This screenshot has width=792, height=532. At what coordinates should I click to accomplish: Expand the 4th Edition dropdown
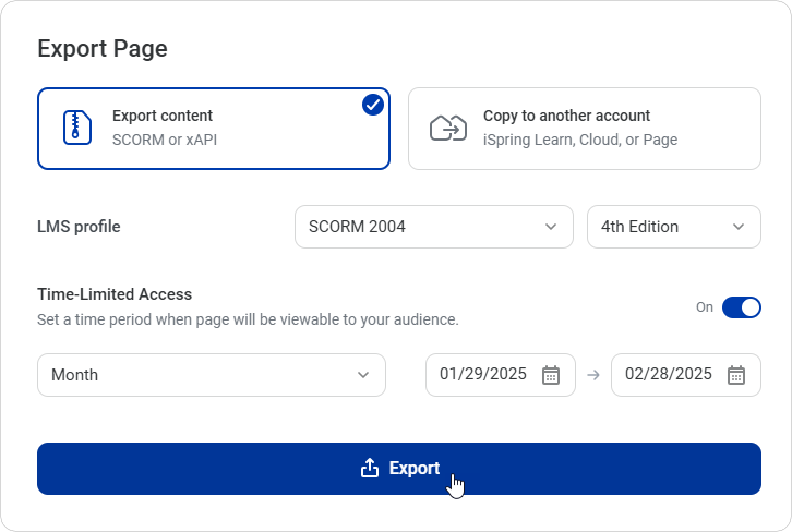coord(673,227)
